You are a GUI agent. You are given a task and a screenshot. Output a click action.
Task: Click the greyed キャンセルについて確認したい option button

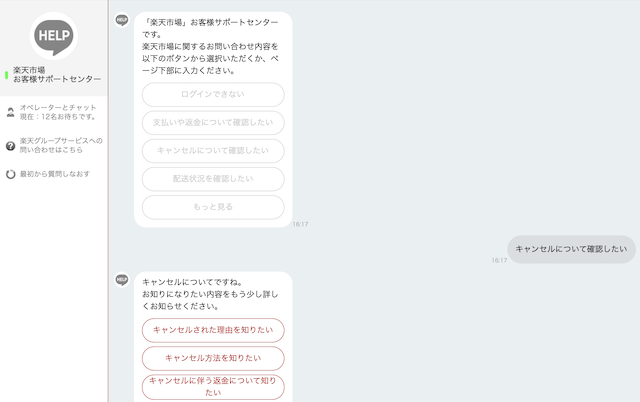click(213, 151)
